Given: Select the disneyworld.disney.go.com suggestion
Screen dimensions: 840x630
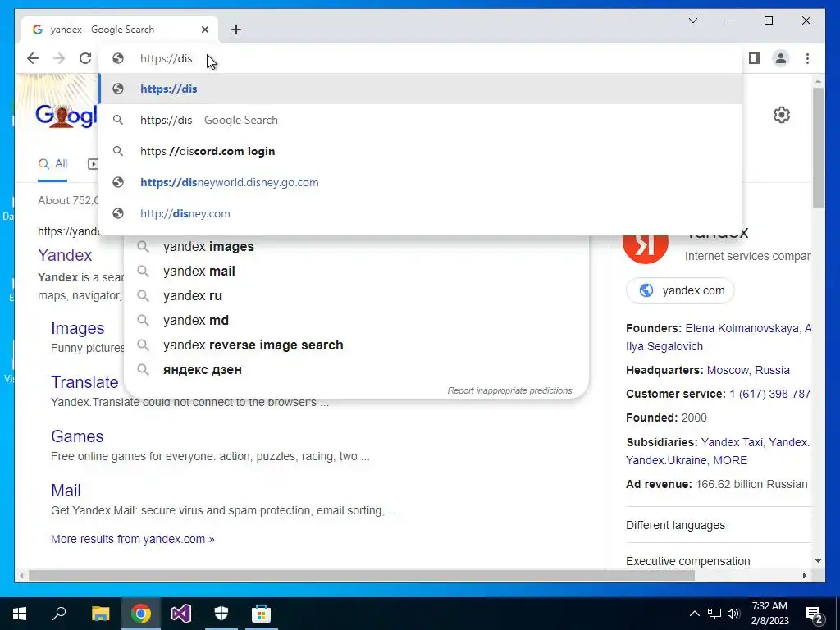Looking at the screenshot, I should tap(421, 182).
